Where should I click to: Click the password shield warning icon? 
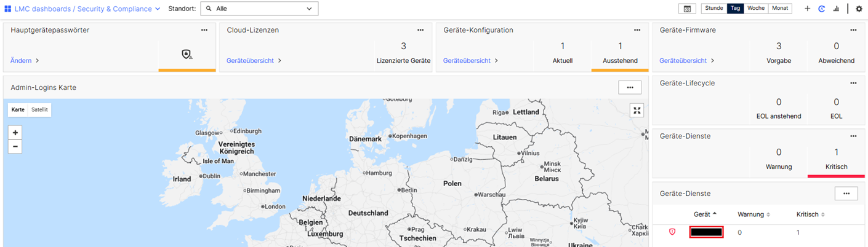click(187, 55)
